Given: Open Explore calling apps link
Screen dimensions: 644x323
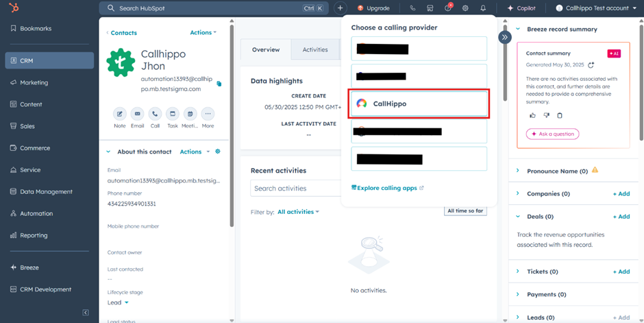Looking at the screenshot, I should tap(387, 188).
